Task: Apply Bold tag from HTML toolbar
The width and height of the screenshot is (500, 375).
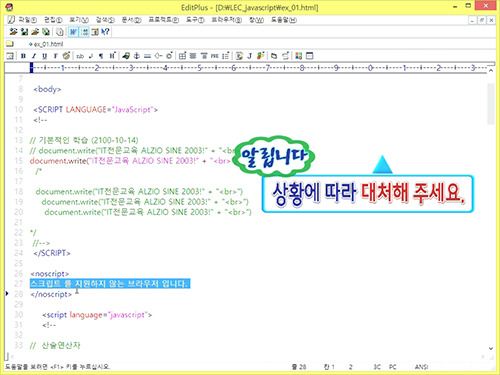Action: [23, 56]
